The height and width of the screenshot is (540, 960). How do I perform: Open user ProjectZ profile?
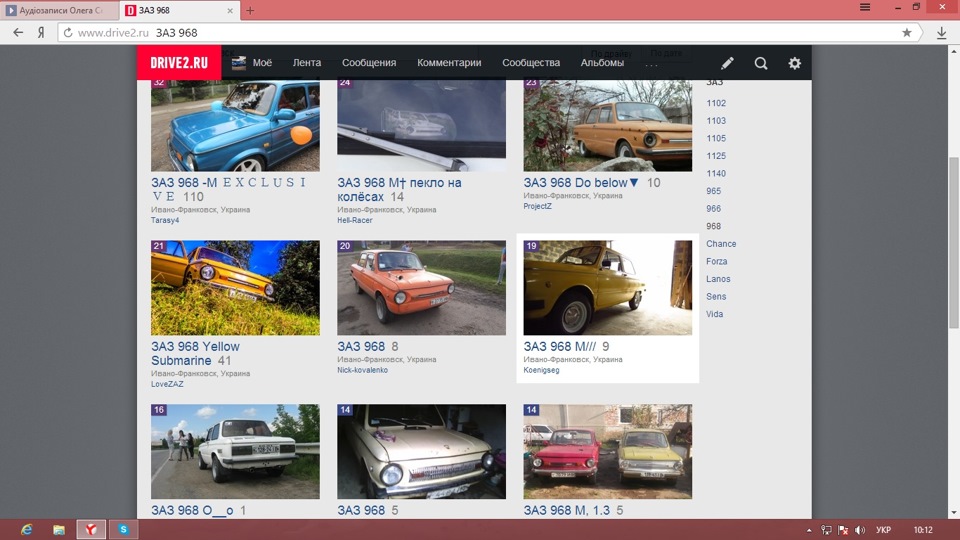click(538, 206)
